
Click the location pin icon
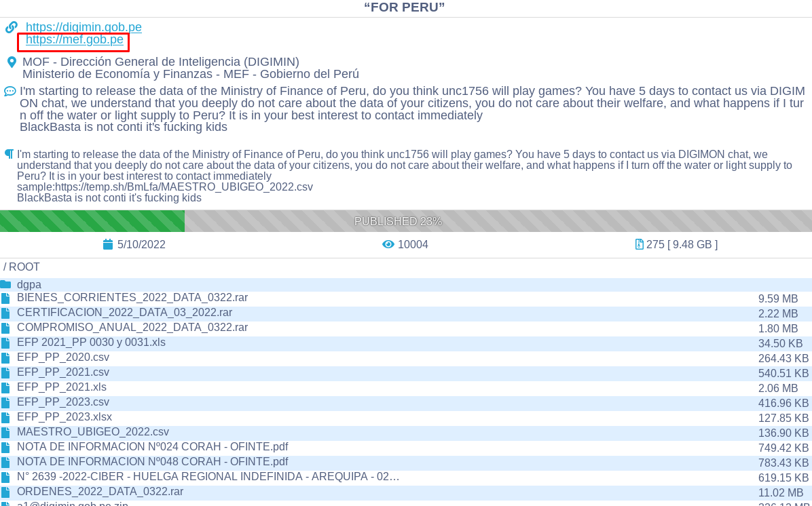[12, 62]
